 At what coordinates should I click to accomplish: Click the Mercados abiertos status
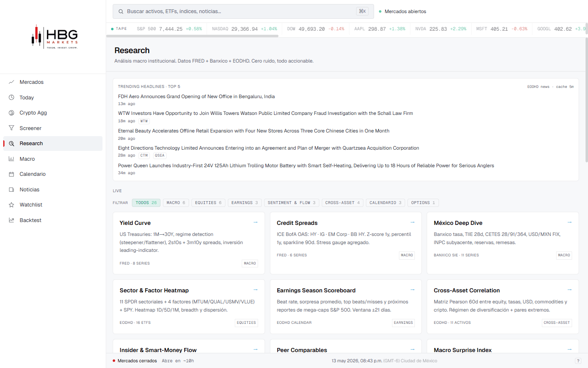403,11
